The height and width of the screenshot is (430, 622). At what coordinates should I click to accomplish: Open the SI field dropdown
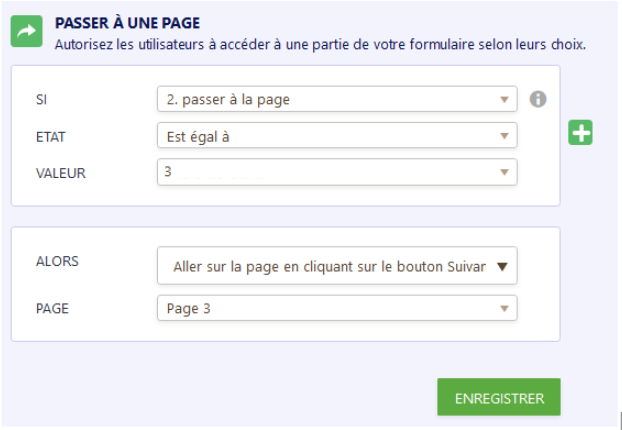pyautogui.click(x=330, y=99)
